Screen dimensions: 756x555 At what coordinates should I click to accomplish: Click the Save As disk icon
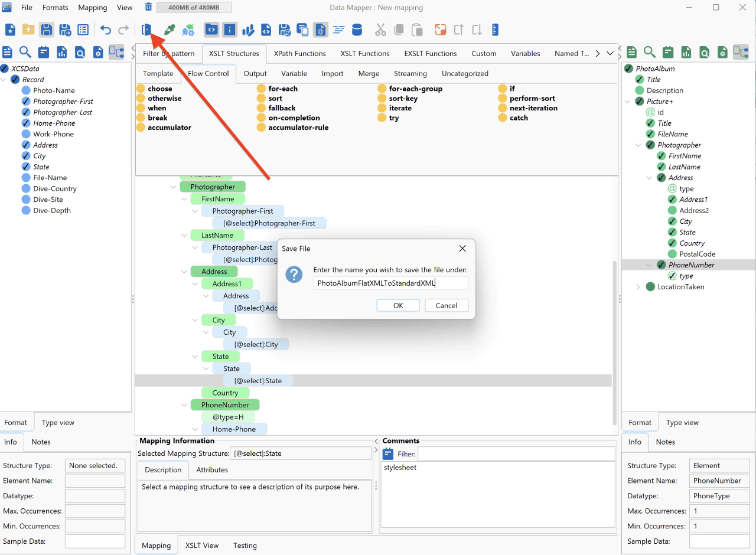(65, 30)
